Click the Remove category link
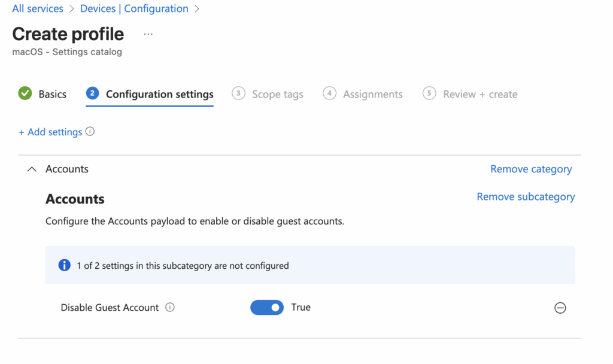The height and width of the screenshot is (364, 613). pos(531,169)
